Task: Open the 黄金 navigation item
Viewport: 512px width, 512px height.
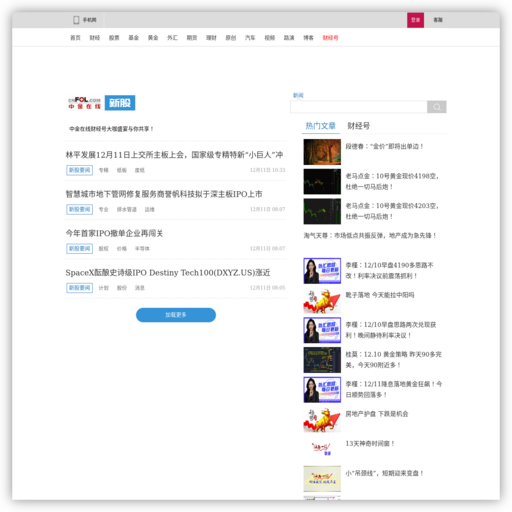Action: point(153,38)
